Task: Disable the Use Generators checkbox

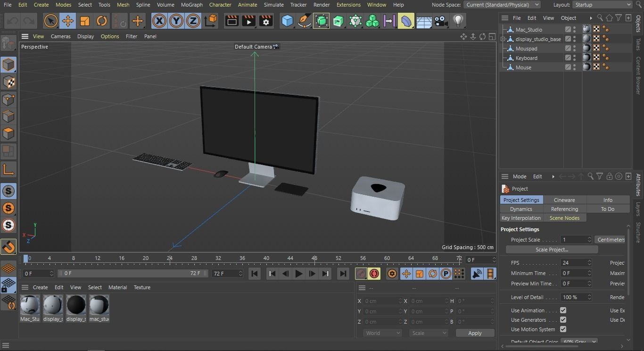Action: pyautogui.click(x=563, y=320)
